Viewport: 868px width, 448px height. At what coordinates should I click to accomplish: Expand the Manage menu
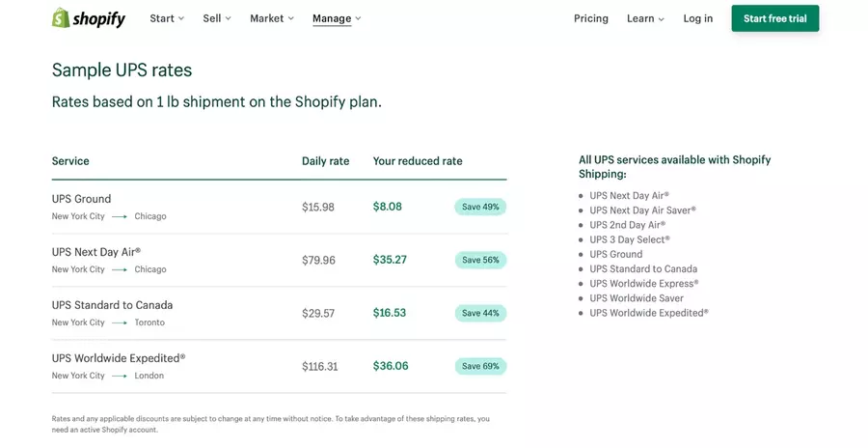(x=337, y=18)
